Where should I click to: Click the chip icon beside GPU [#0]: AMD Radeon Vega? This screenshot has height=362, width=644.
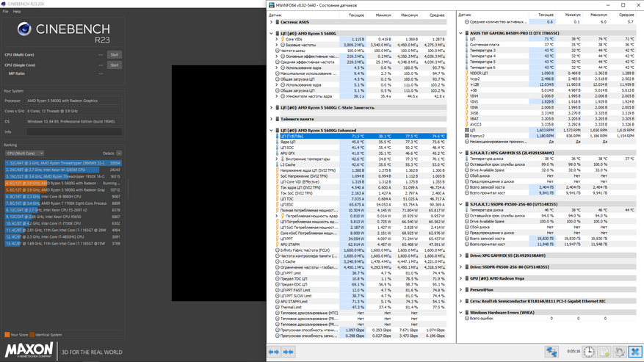466,278
